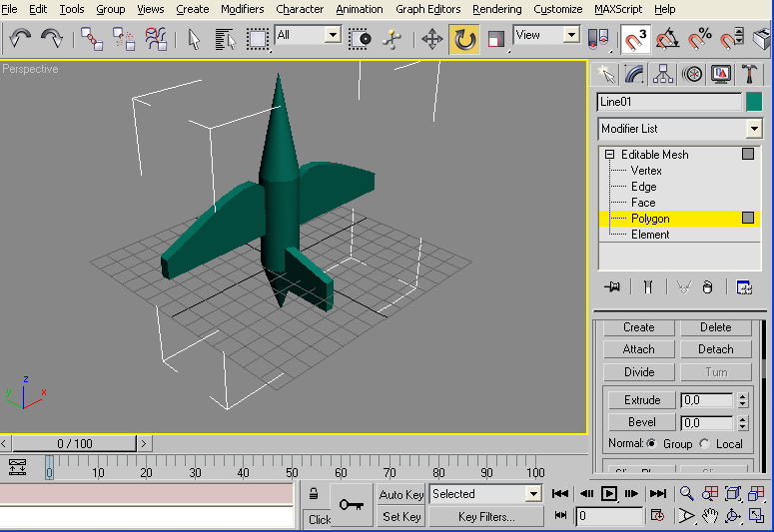Select the Local normal radio button
Image resolution: width=774 pixels, height=532 pixels.
point(704,443)
